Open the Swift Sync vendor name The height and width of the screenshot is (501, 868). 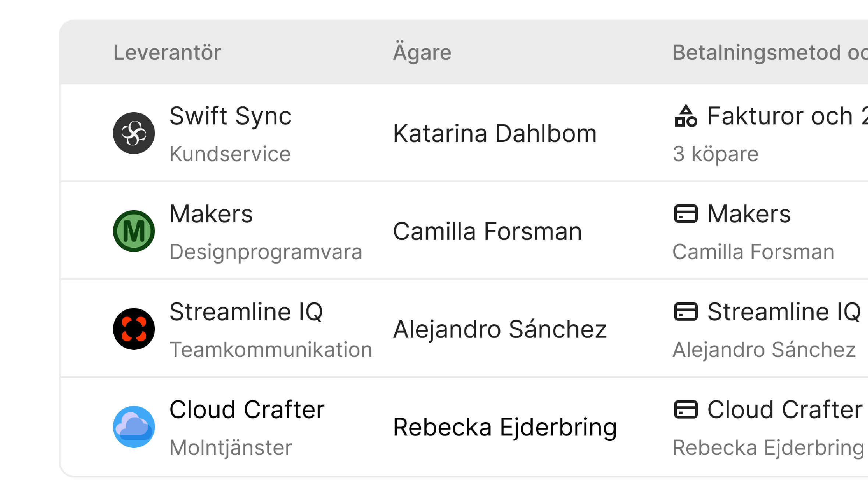(230, 116)
